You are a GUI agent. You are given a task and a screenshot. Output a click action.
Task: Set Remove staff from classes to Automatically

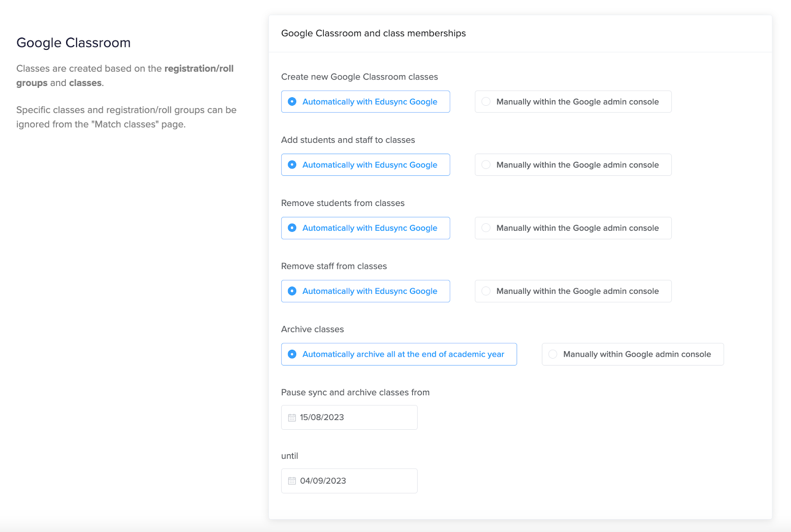[x=365, y=291]
